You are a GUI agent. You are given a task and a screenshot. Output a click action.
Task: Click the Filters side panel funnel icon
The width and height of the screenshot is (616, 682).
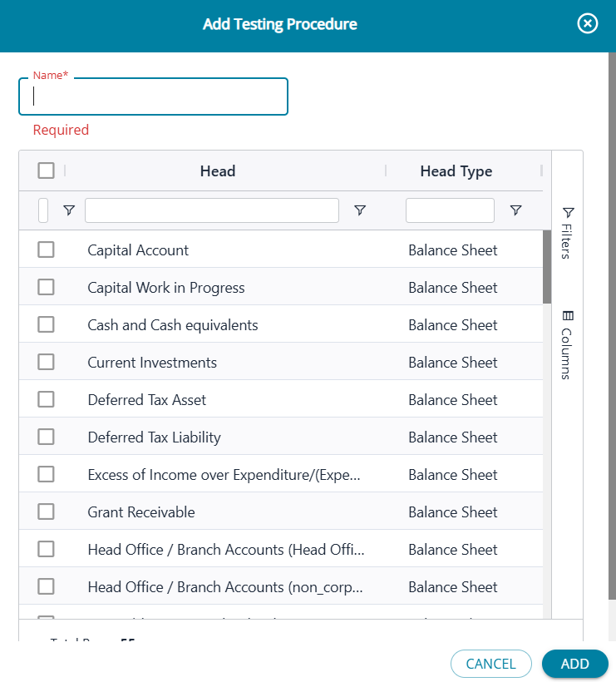coord(568,212)
